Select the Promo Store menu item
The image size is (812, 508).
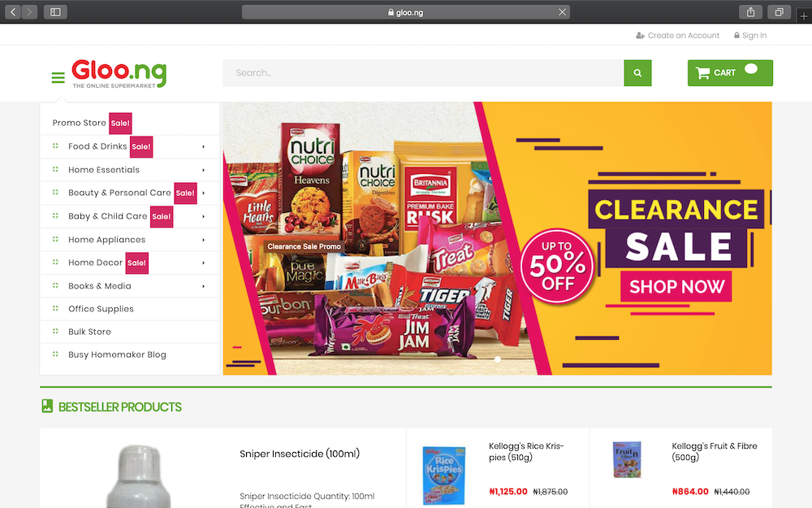(79, 123)
